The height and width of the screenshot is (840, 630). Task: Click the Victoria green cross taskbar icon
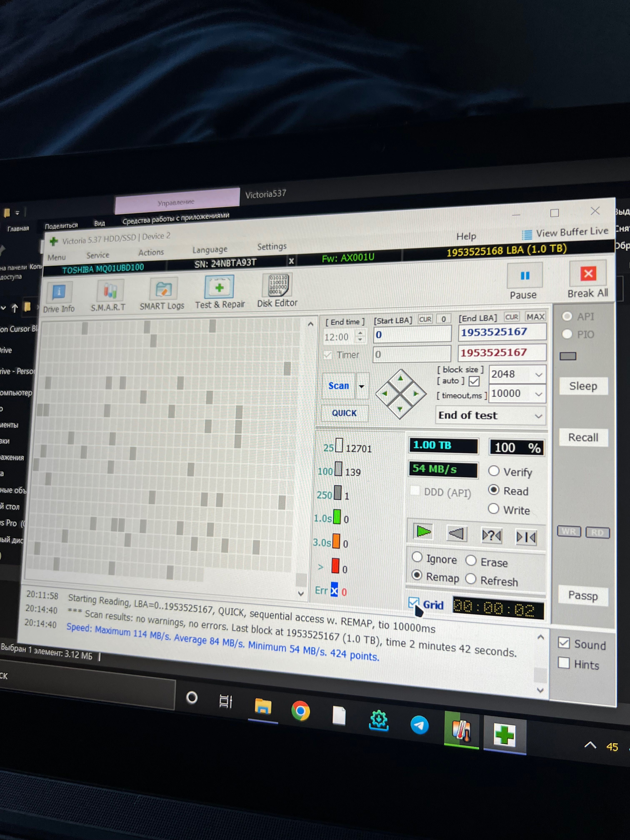[x=504, y=735]
